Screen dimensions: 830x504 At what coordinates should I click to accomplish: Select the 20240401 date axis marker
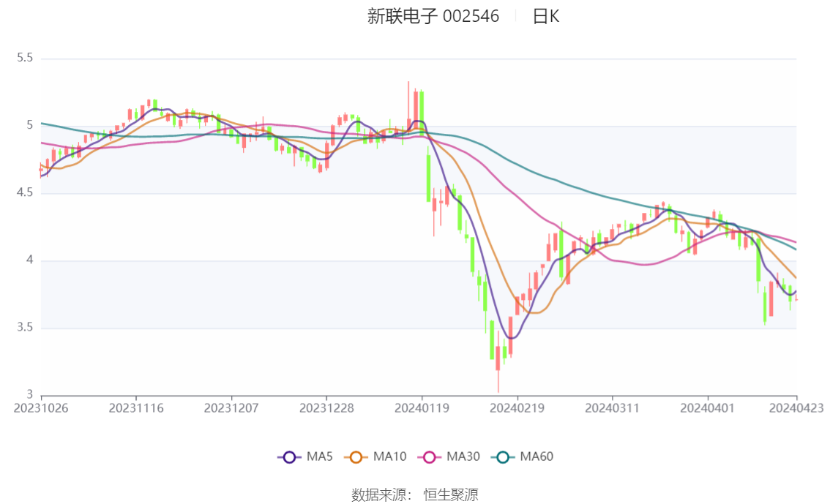(x=708, y=408)
